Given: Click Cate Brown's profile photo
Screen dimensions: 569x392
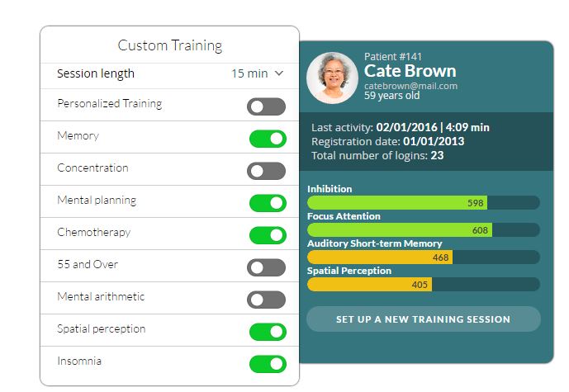Looking at the screenshot, I should [x=332, y=78].
